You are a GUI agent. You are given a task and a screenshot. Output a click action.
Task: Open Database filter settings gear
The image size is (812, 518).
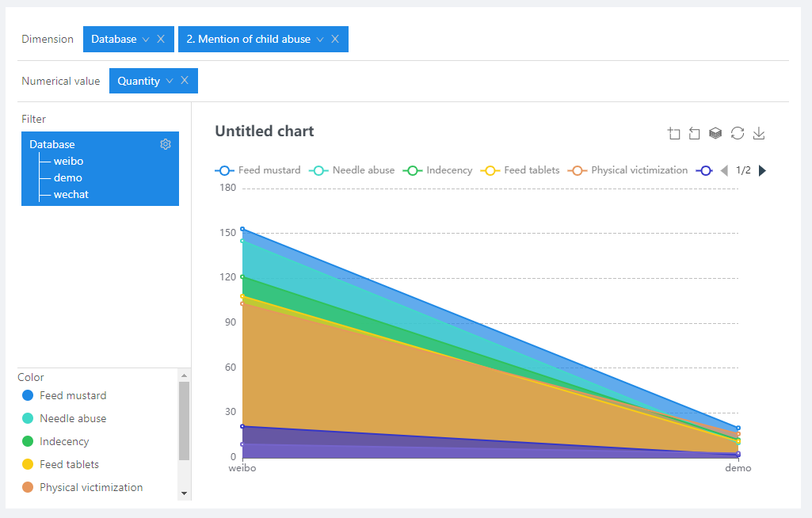(166, 144)
